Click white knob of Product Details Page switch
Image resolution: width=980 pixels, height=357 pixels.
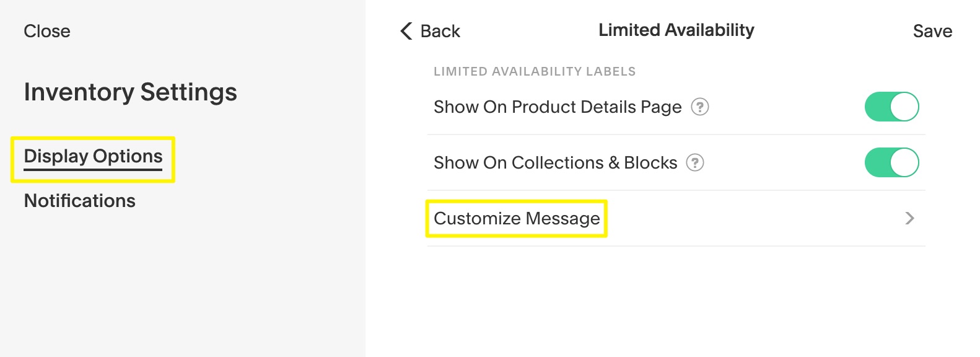[x=904, y=107]
